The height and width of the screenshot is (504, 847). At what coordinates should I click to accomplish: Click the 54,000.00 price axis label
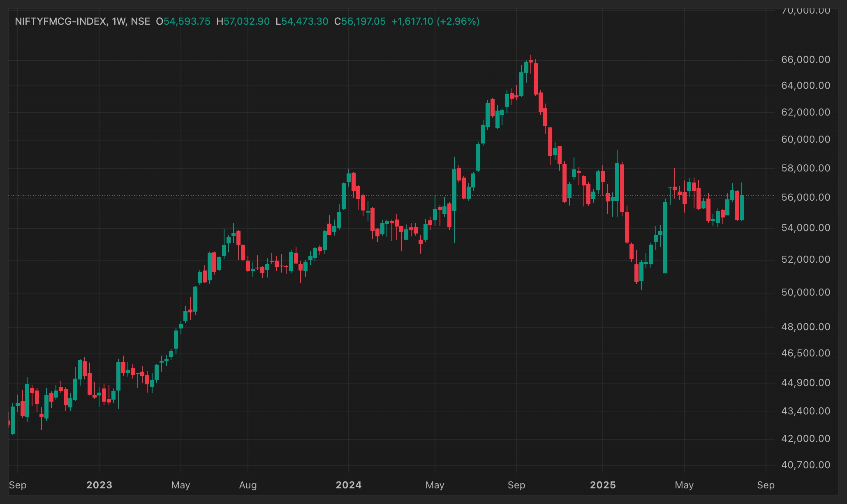pyautogui.click(x=805, y=228)
